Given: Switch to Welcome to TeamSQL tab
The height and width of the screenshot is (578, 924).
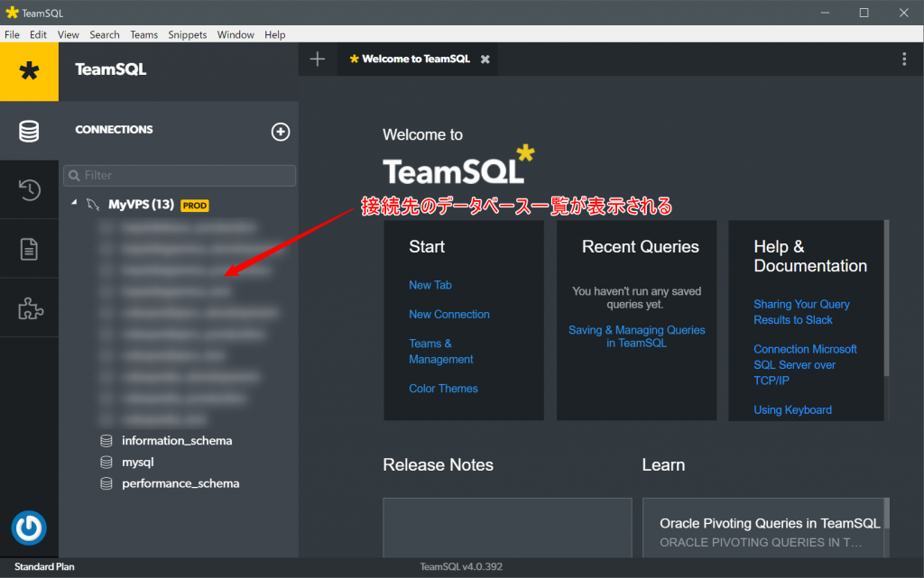Looking at the screenshot, I should (416, 59).
